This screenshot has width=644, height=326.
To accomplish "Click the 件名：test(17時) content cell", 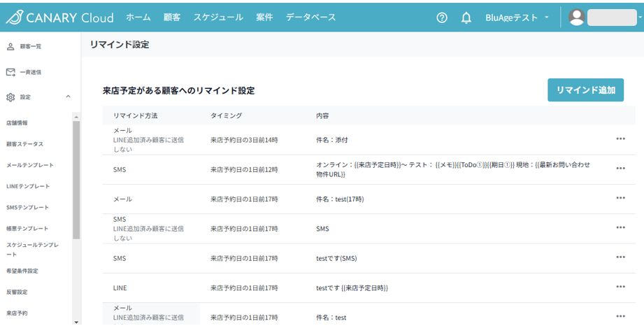I will [340, 199].
